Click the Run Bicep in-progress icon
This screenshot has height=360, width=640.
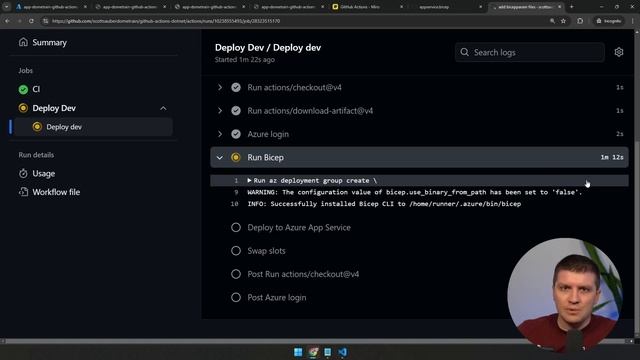point(236,157)
